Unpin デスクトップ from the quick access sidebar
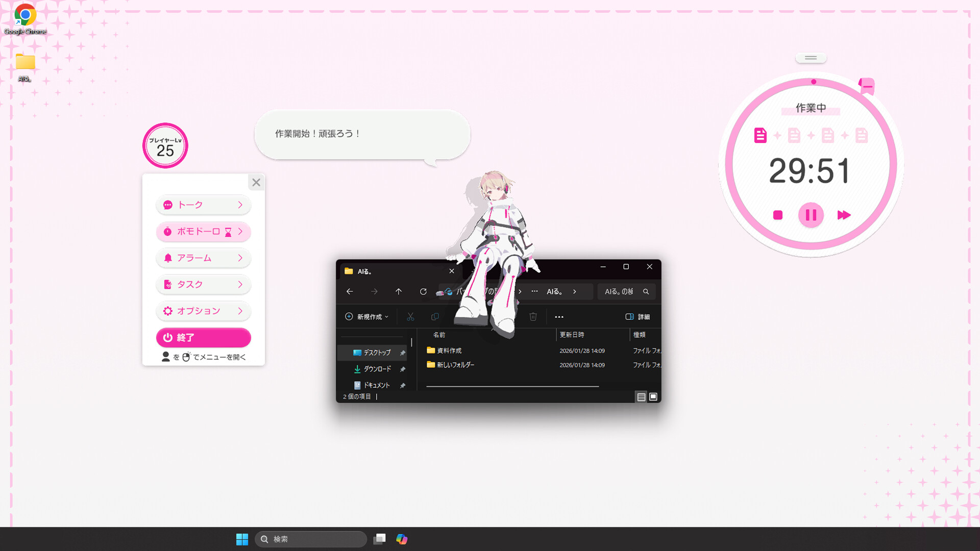This screenshot has width=980, height=551. pos(403,353)
